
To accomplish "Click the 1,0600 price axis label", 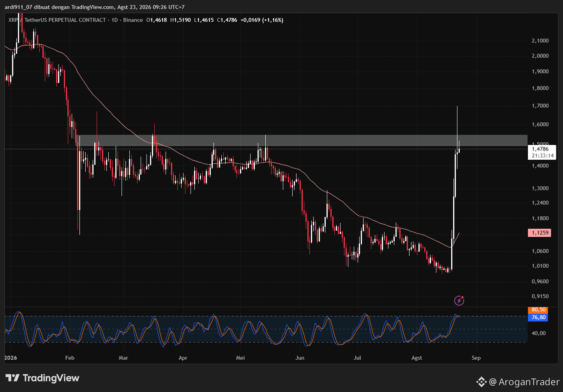I will (540, 251).
